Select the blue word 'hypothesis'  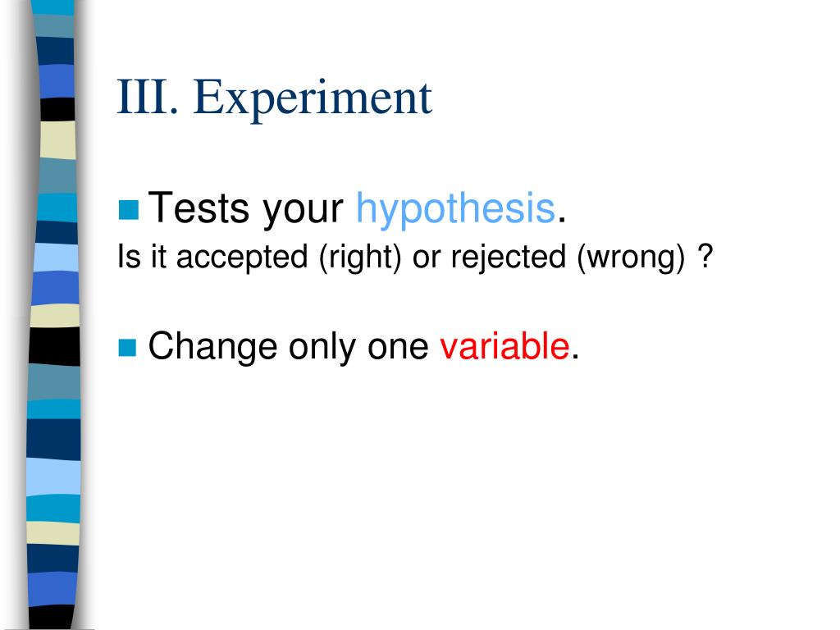(455, 209)
